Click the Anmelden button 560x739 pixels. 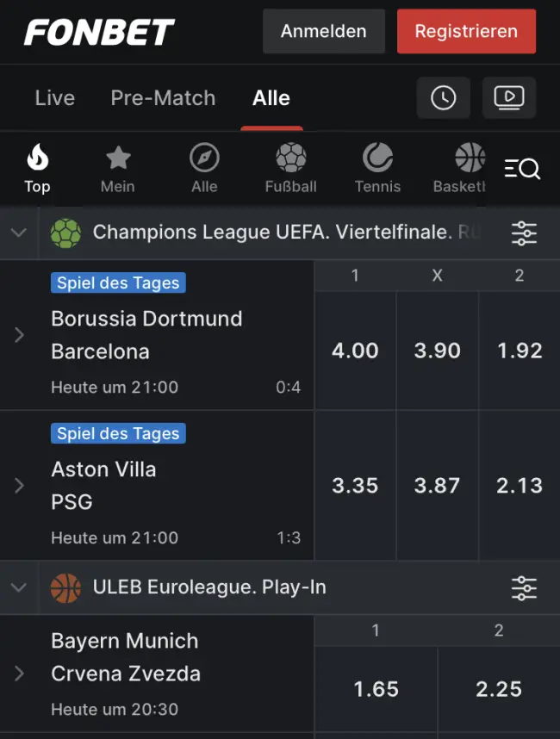[323, 32]
